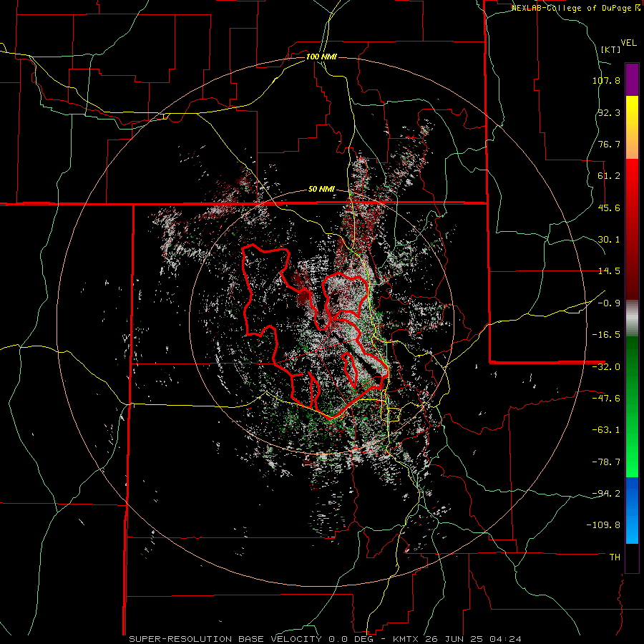Click the 50 NMI range ring label
Screen dimensions: 644x644
321,190
